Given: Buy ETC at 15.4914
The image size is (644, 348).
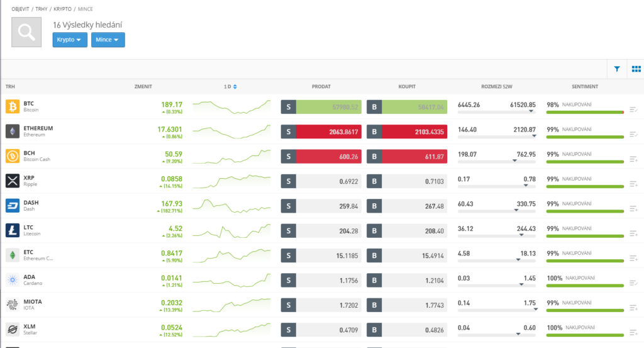Looking at the screenshot, I should coord(407,255).
